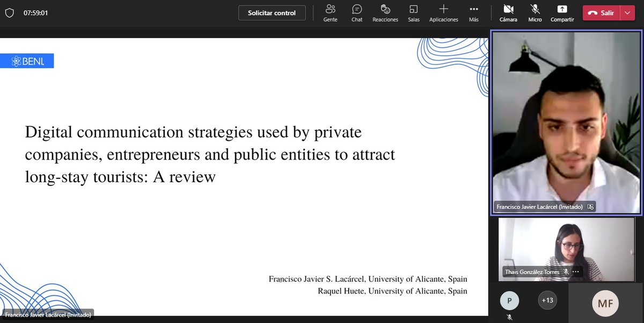Click the author line 'Francisco Javier S. Lacárcel'

[x=317, y=279]
